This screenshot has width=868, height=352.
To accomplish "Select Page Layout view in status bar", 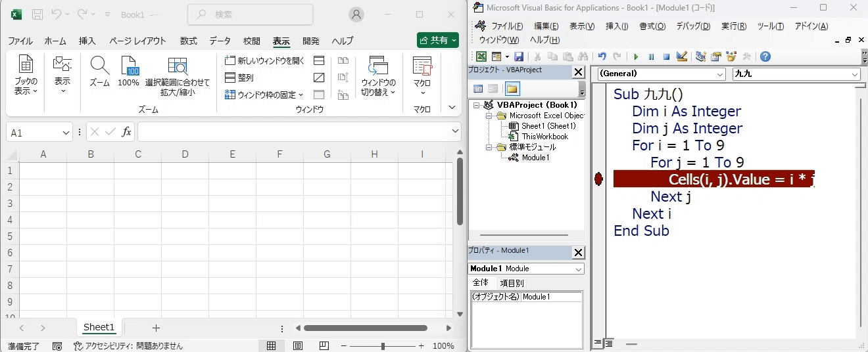I will (297, 345).
